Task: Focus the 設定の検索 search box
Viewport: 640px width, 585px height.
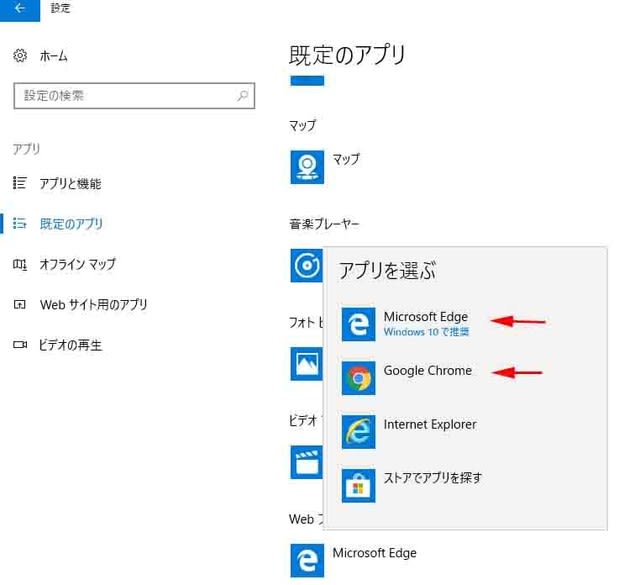Action: [134, 96]
